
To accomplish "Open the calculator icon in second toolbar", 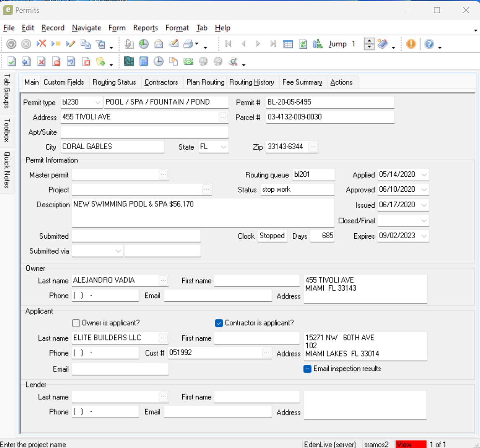I will point(144,61).
